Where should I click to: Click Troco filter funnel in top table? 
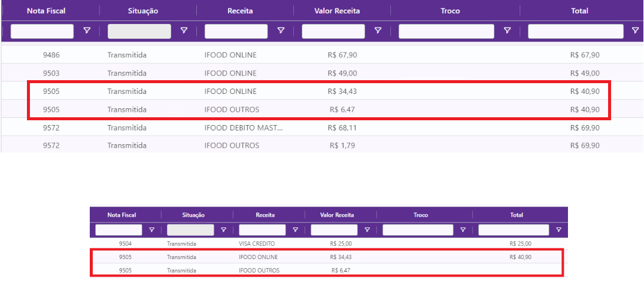(508, 31)
